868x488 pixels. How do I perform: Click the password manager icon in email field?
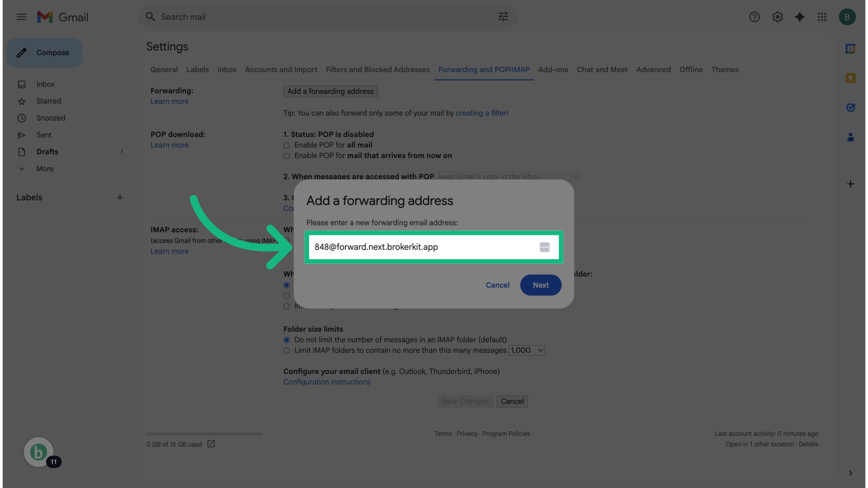click(x=544, y=247)
